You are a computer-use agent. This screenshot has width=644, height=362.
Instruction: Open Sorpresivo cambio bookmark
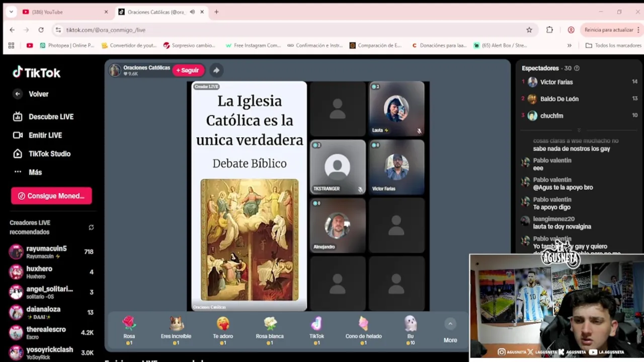[x=189, y=46]
